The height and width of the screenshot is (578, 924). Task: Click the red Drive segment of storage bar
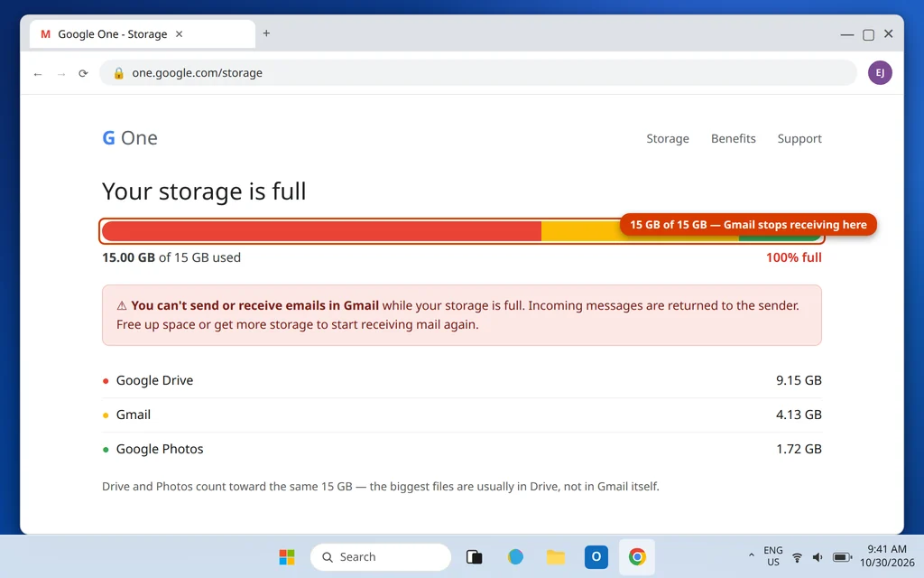tap(322, 231)
